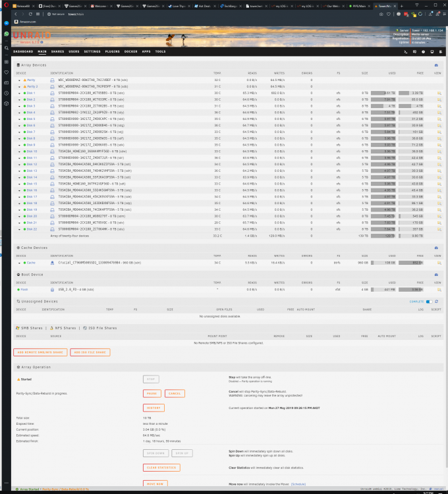Screen dimensions: 448x494
Task: Click the info icon in Unraid header
Action: pos(423,51)
